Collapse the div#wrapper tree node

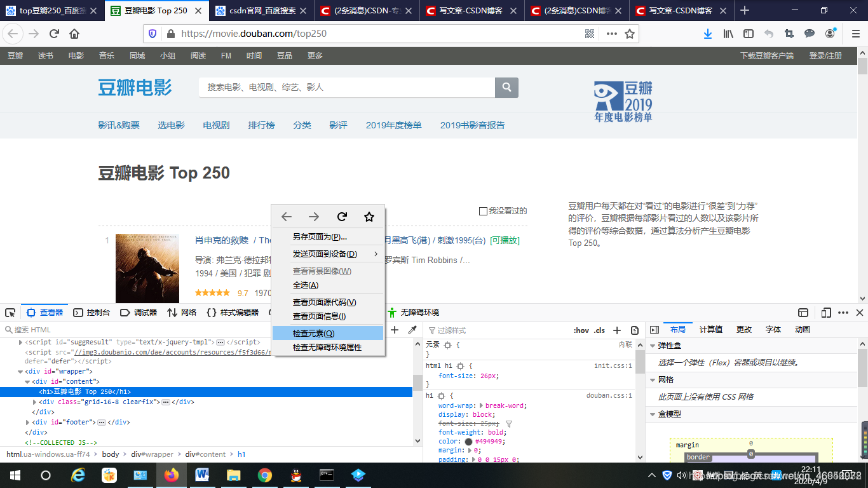point(20,372)
